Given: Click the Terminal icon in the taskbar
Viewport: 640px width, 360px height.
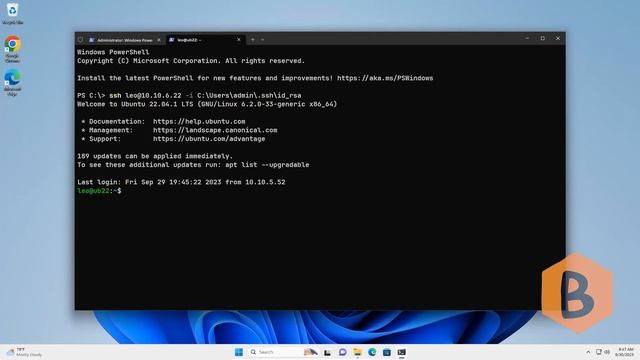Looking at the screenshot, I should (402, 352).
